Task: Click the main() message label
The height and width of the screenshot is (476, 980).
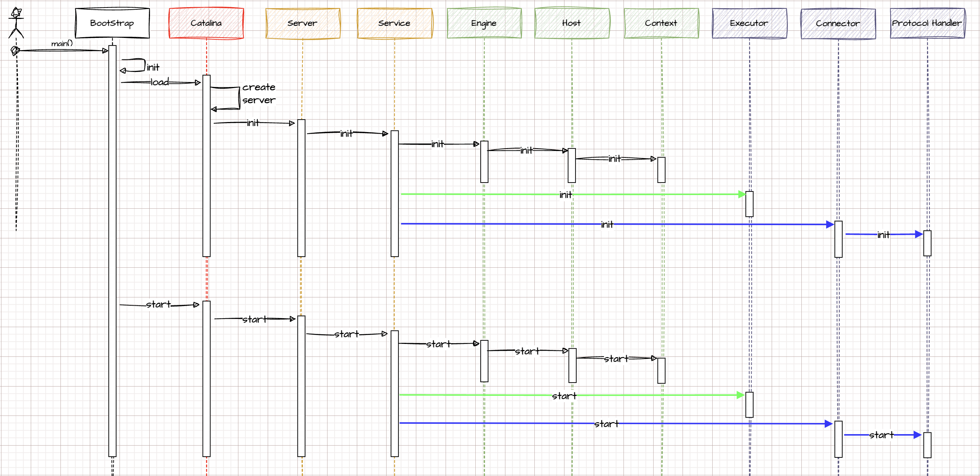Action: (x=62, y=44)
